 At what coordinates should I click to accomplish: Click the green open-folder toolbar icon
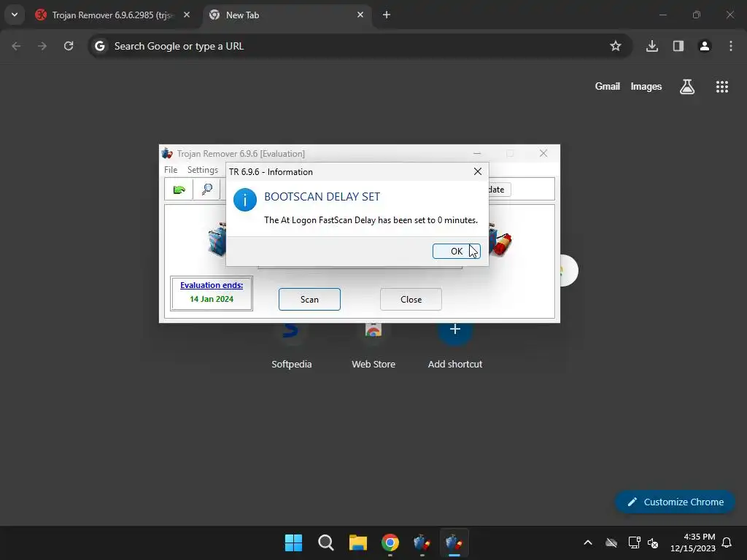[179, 190]
